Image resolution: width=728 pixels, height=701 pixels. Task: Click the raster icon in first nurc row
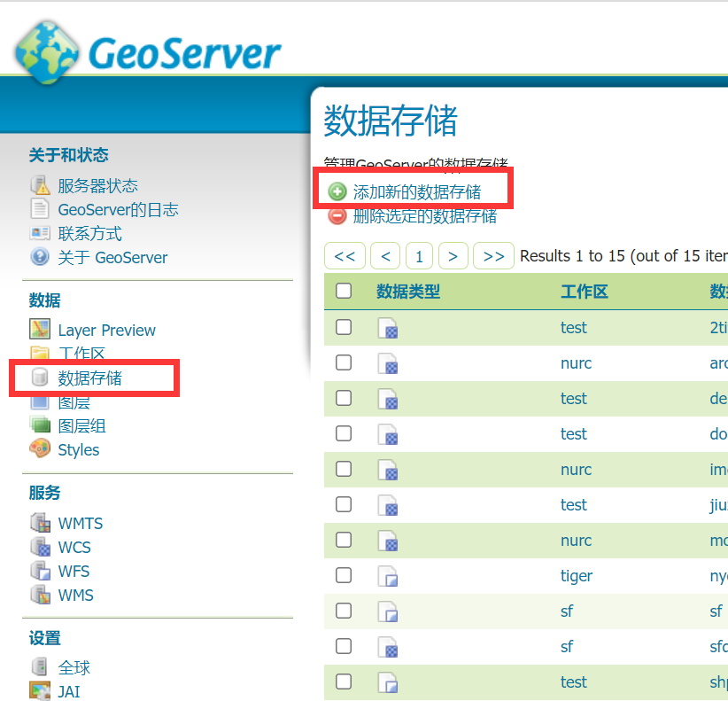(388, 363)
